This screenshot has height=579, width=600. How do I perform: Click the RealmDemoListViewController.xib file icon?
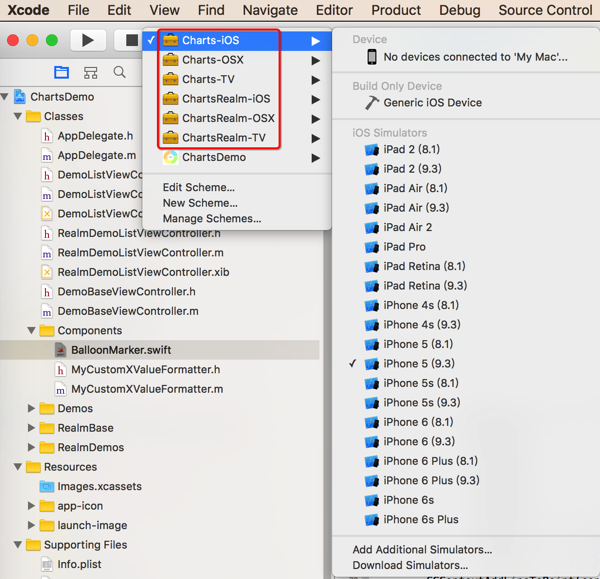click(x=47, y=272)
